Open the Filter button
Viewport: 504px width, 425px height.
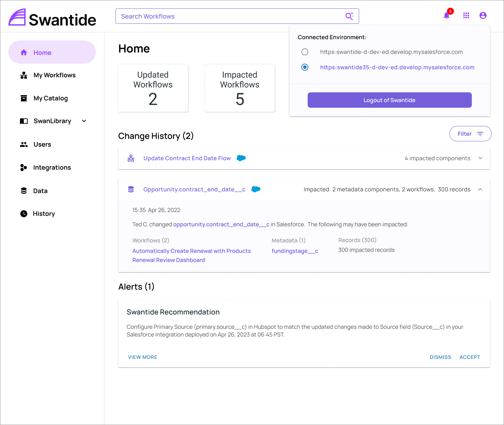tap(470, 134)
